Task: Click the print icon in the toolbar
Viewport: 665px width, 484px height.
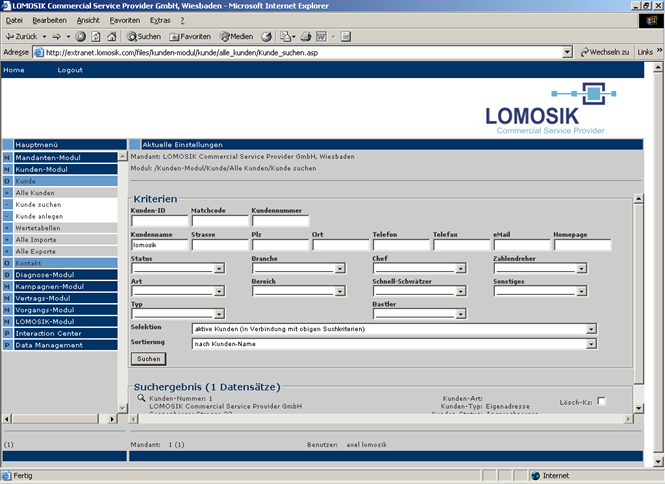Action: pyautogui.click(x=306, y=36)
